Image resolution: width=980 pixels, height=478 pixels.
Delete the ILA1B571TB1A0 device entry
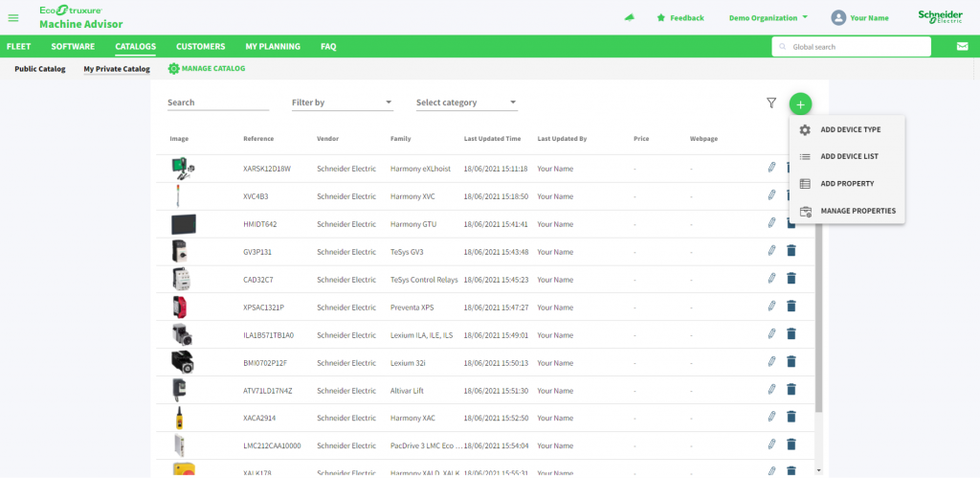[x=791, y=333]
